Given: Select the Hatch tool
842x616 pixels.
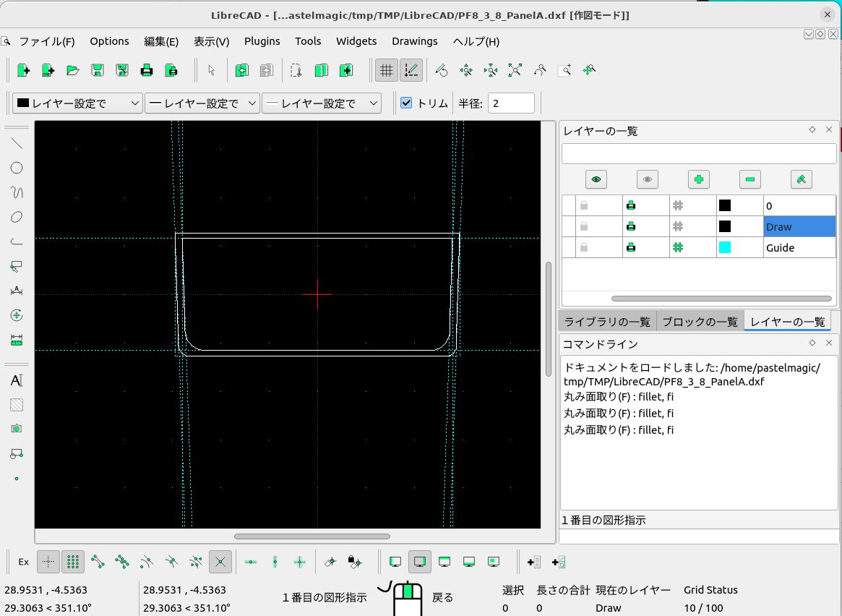Looking at the screenshot, I should [17, 405].
